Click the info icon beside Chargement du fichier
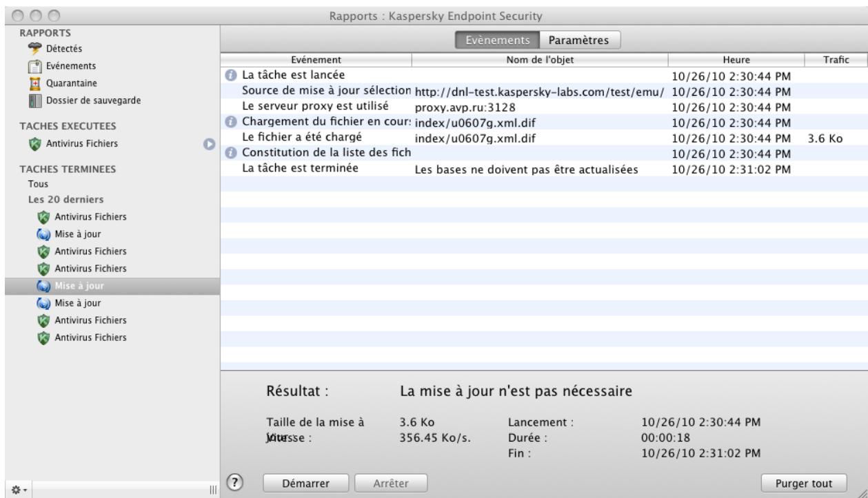The width and height of the screenshot is (868, 498). pyautogui.click(x=231, y=122)
